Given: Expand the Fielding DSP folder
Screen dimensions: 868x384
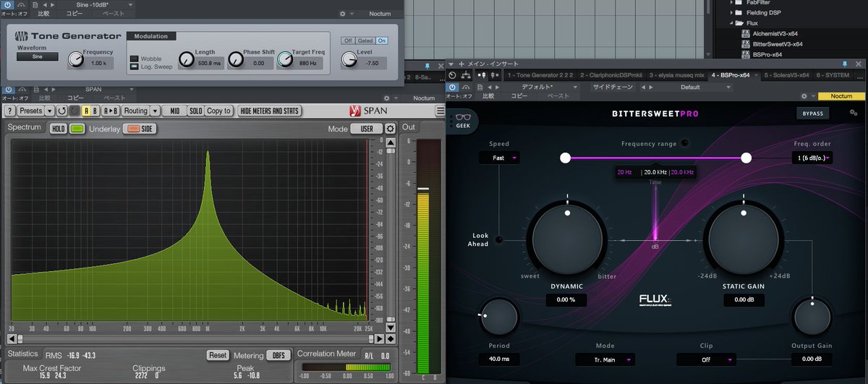Looking at the screenshot, I should click(x=731, y=13).
